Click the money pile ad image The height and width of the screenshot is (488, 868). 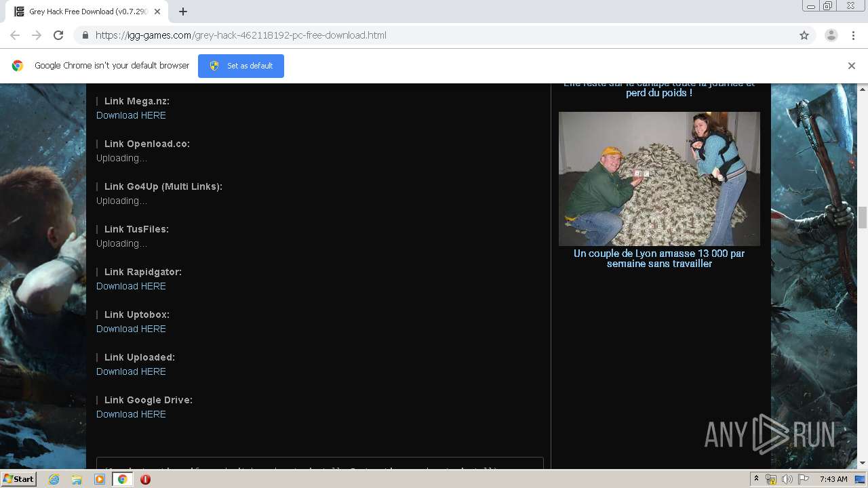(659, 179)
